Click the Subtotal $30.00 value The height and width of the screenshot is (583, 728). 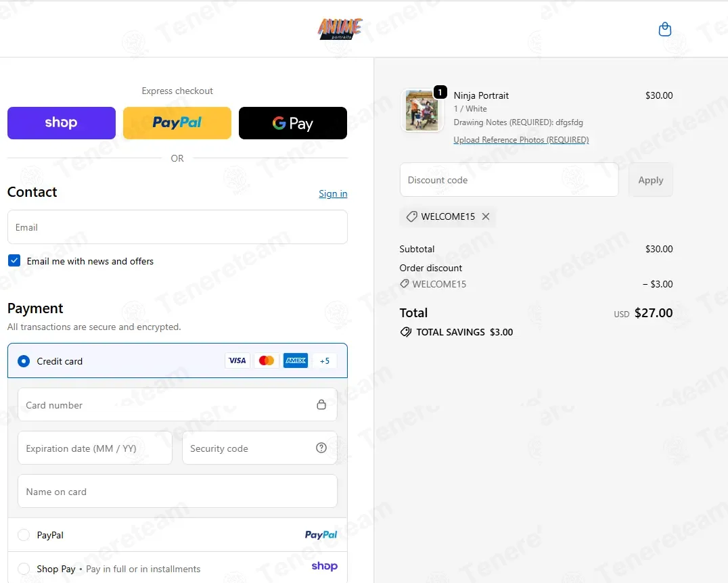point(659,249)
